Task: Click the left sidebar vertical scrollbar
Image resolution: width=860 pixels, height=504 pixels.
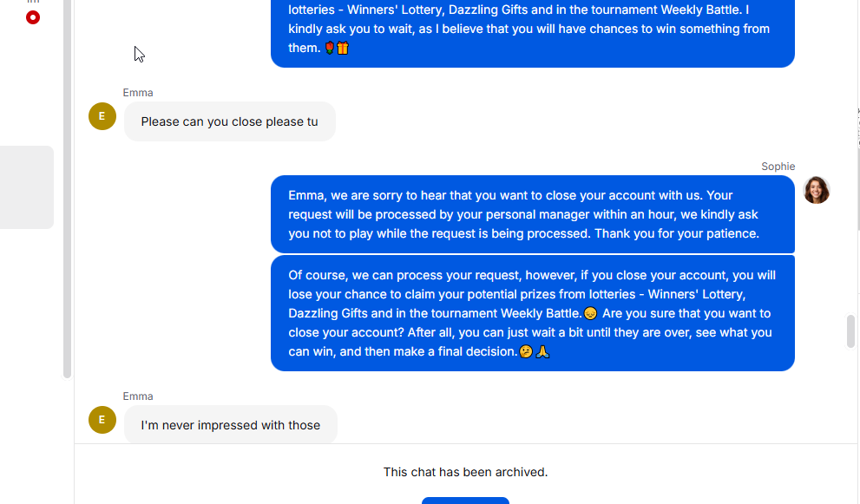Action: (67, 189)
